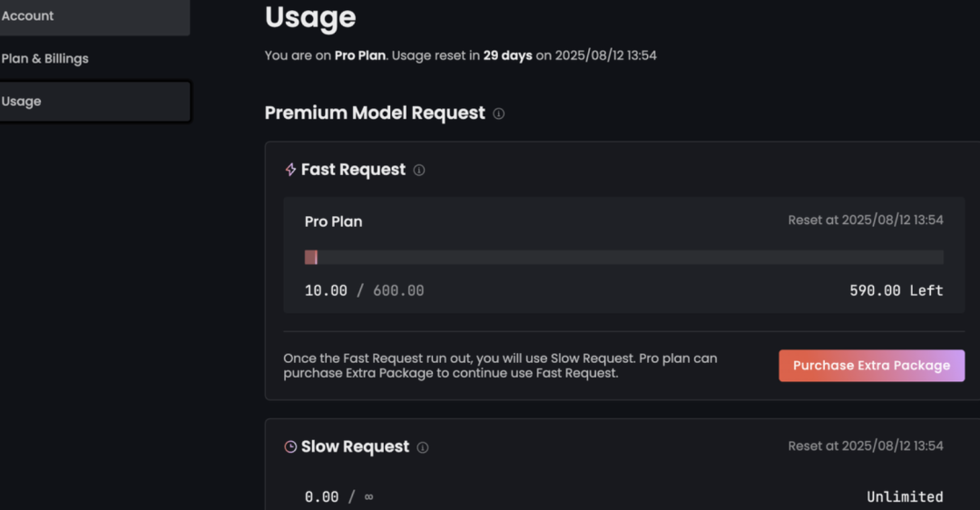Click the lightning bolt Fast Request icon
The height and width of the screenshot is (510, 980).
point(290,170)
